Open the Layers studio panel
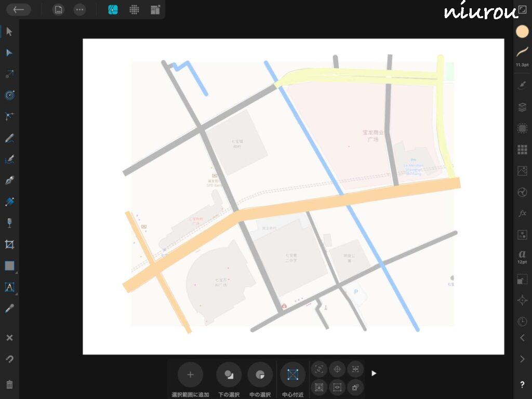Viewport: 532px width, 399px height. 522,107
